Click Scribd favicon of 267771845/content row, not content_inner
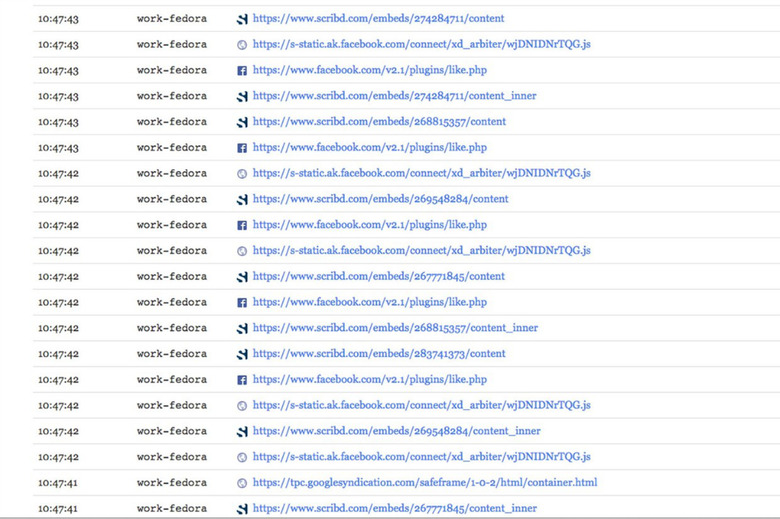 pyautogui.click(x=242, y=277)
